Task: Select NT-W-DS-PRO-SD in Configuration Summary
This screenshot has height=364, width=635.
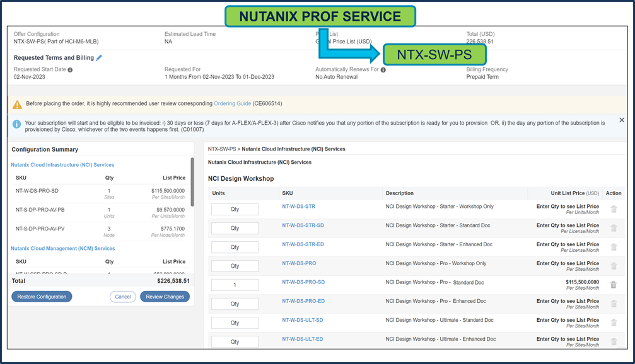Action: (37, 191)
